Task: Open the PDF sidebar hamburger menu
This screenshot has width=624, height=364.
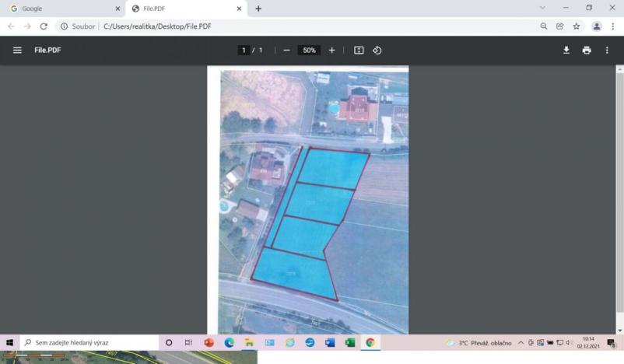Action: [17, 50]
